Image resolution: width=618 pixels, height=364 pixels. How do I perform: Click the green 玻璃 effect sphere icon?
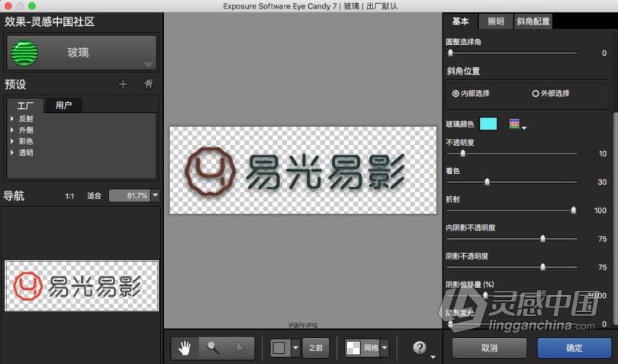click(x=24, y=53)
